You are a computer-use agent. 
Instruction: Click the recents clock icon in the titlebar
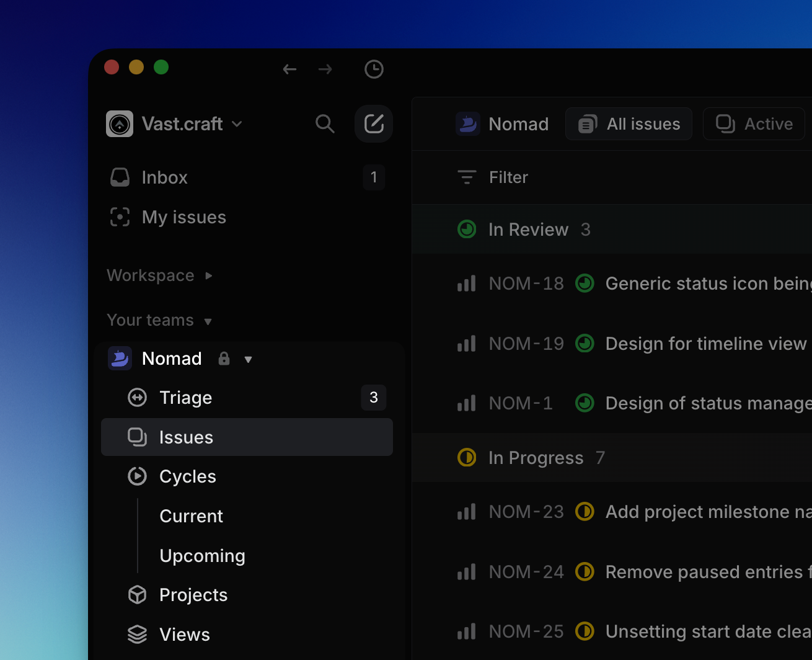click(x=374, y=69)
